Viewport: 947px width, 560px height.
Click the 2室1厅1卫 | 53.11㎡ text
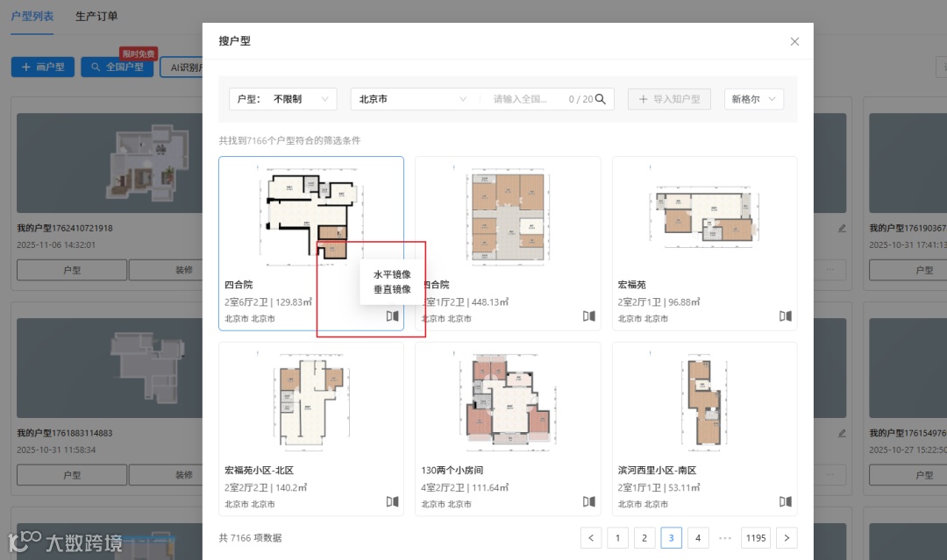point(659,487)
